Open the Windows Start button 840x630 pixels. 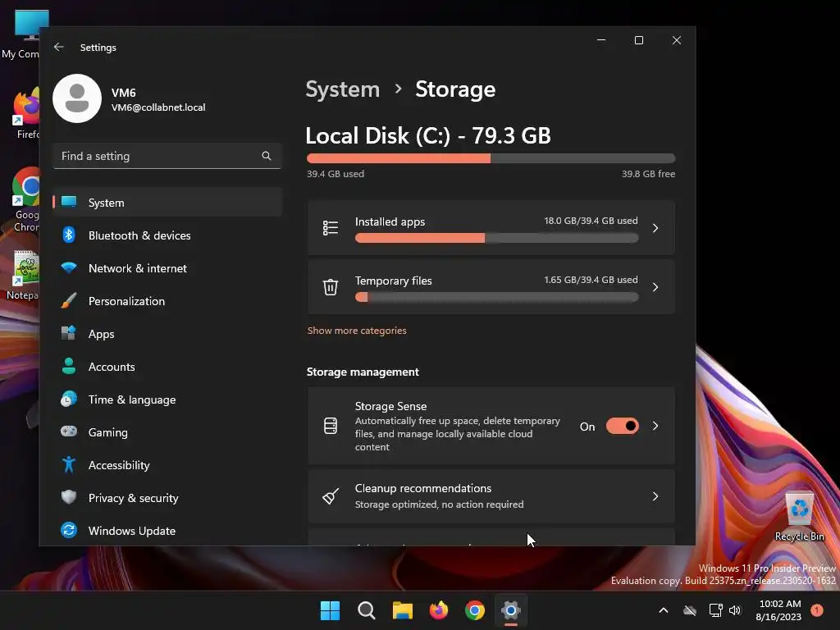pyautogui.click(x=330, y=610)
